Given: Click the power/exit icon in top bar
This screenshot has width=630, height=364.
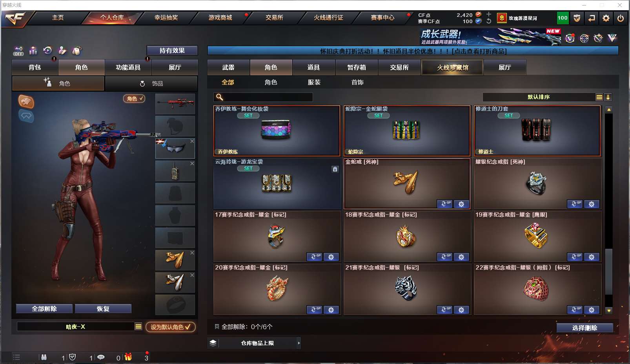Looking at the screenshot, I should 620,18.
